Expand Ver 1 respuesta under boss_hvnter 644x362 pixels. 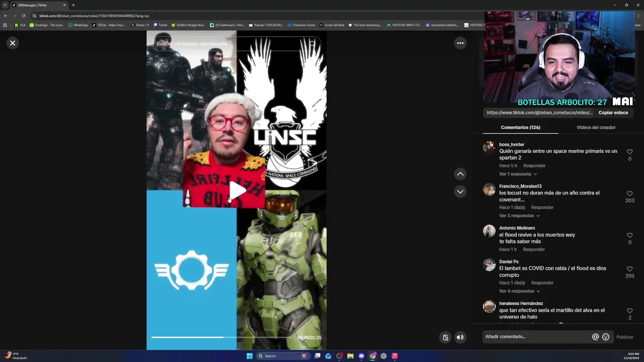518,174
